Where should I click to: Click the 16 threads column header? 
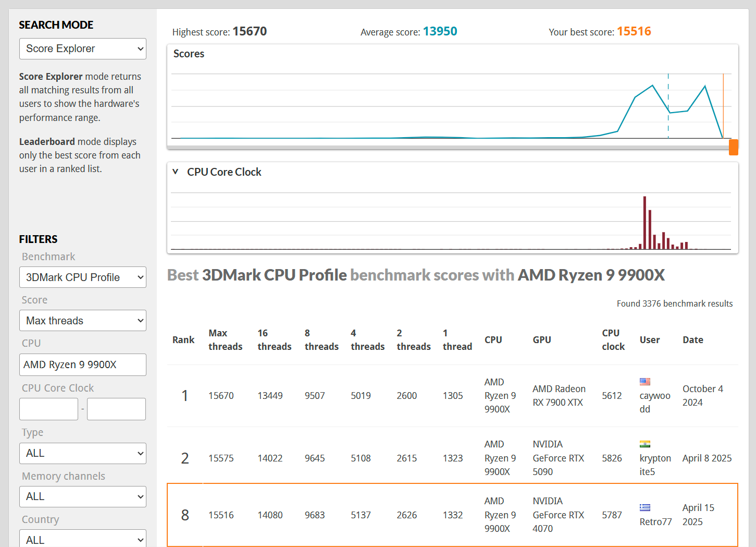(274, 339)
